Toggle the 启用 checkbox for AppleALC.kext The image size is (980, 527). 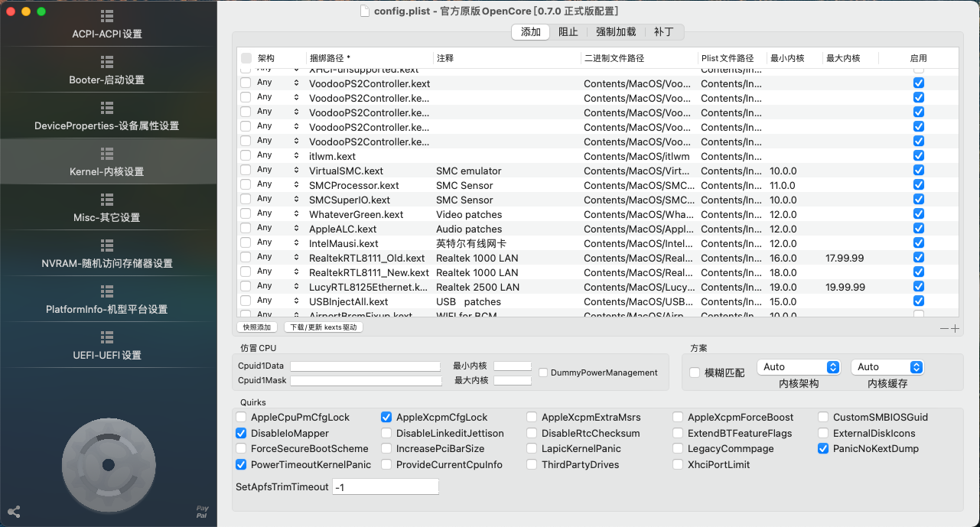point(919,229)
